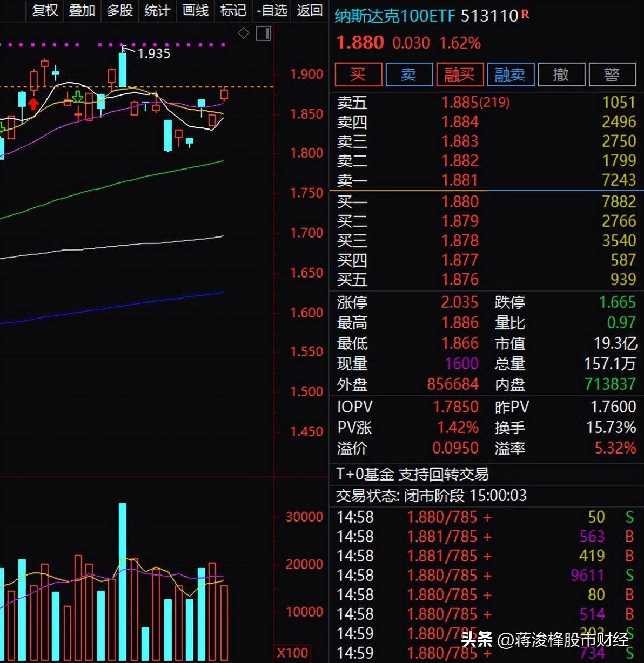Viewport: 644px width, 663px height.
Task: Click the green down-arrow sell signal
Action: (x=78, y=97)
